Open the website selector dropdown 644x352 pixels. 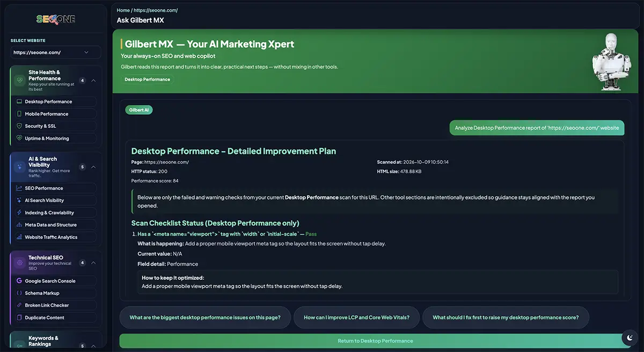(56, 53)
